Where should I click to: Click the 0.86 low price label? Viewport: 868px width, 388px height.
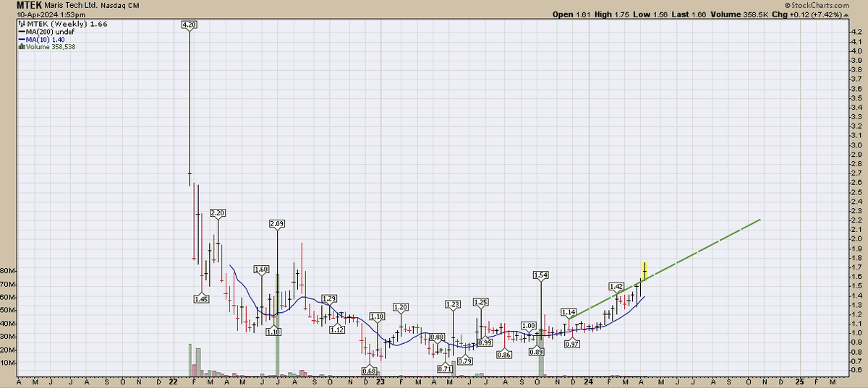[x=505, y=354]
